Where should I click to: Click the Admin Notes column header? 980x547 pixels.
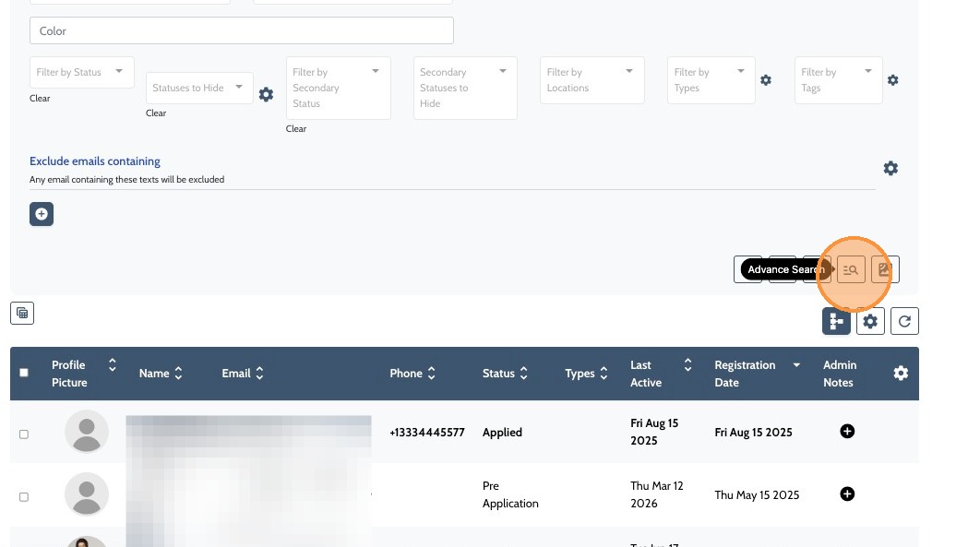(840, 374)
